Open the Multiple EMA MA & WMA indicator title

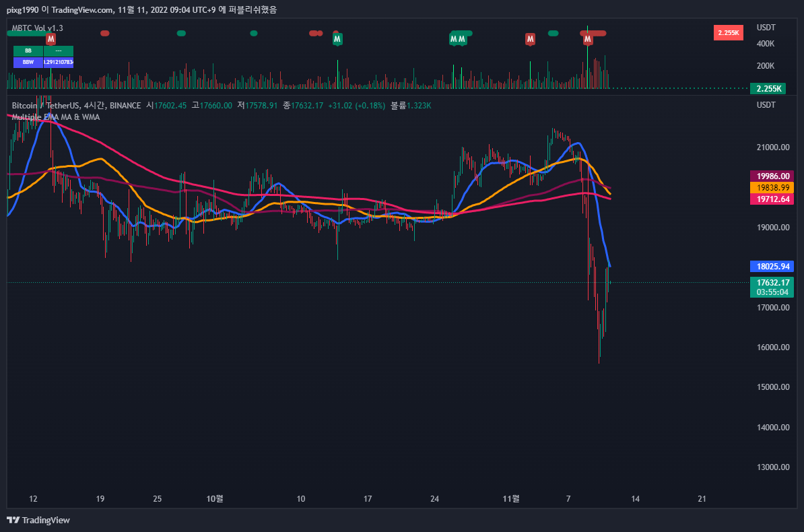(x=56, y=117)
